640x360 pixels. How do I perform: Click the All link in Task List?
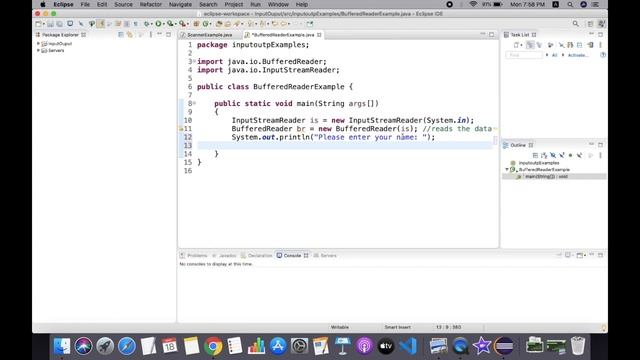(x=555, y=55)
